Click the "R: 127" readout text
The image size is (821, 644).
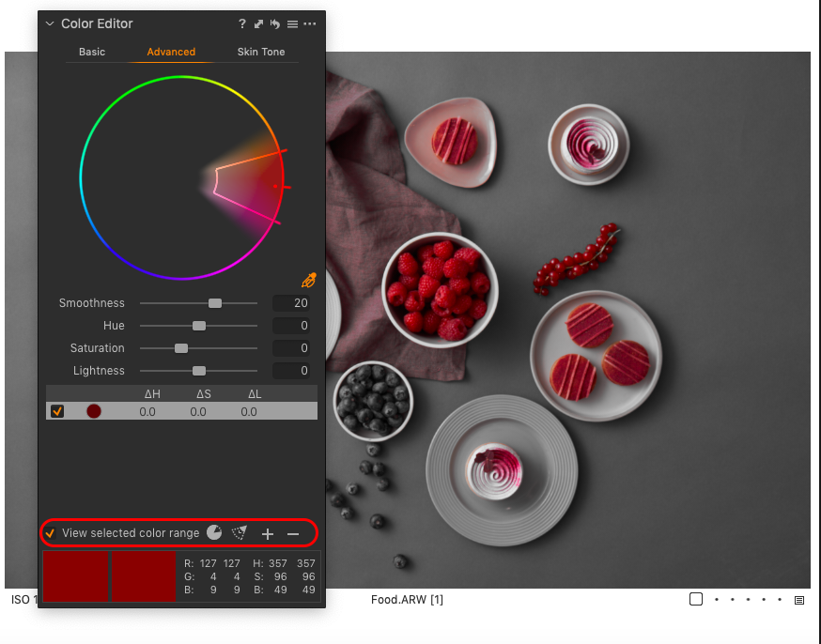point(200,563)
